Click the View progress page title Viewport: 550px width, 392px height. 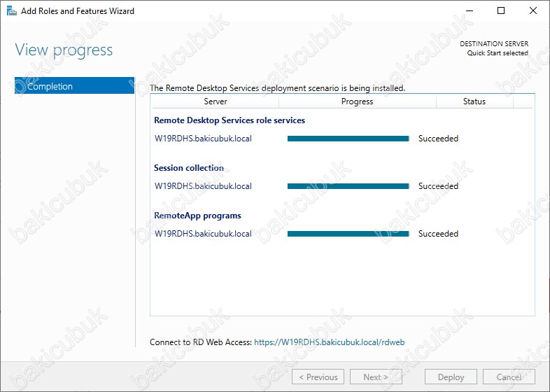[64, 50]
